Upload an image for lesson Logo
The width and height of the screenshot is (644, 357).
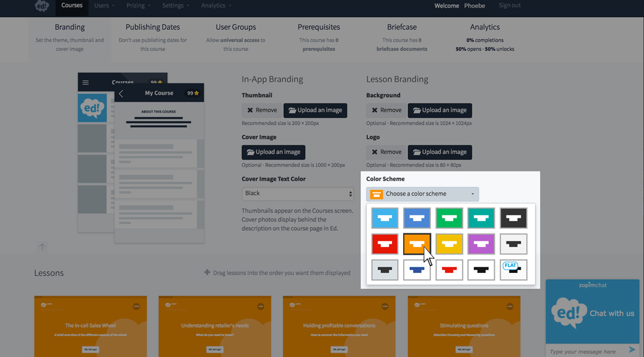pos(440,152)
